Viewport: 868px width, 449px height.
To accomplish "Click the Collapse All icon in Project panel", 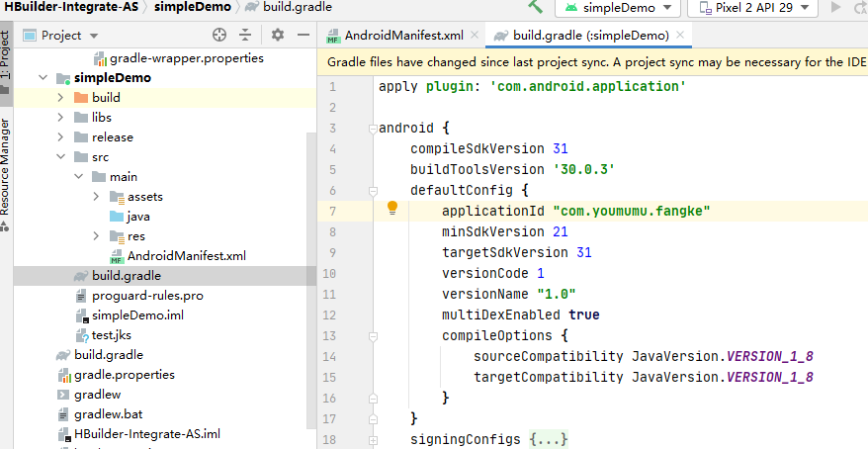I will (245, 35).
